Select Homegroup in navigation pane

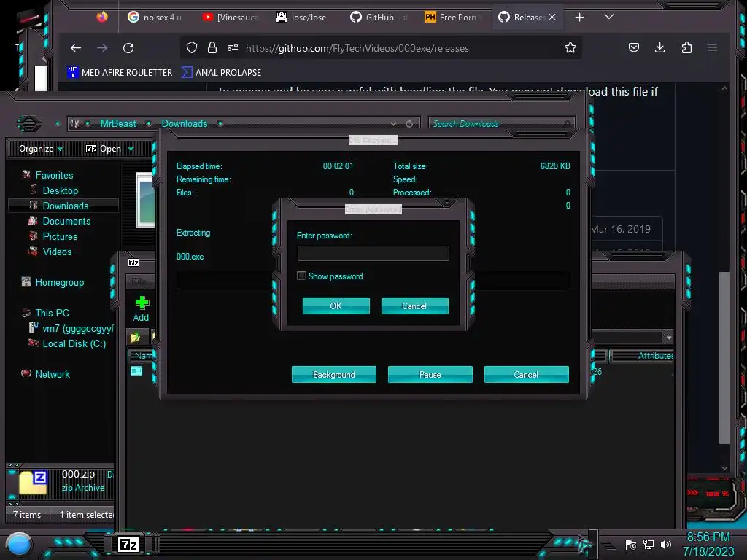pos(60,282)
